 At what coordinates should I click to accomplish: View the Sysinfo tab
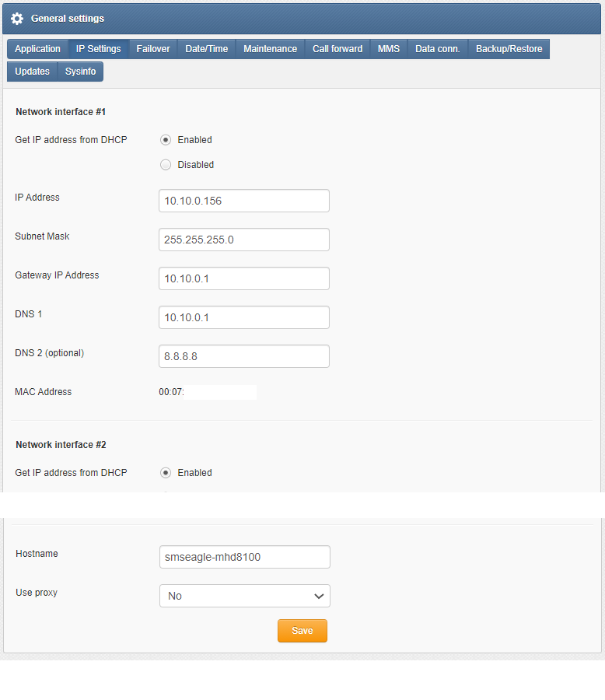pyautogui.click(x=80, y=72)
